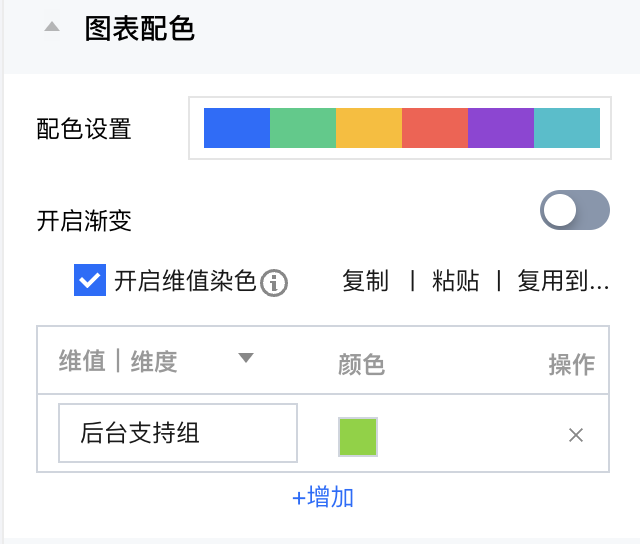Click the 图表配色 section title
The image size is (640, 544).
point(139,28)
